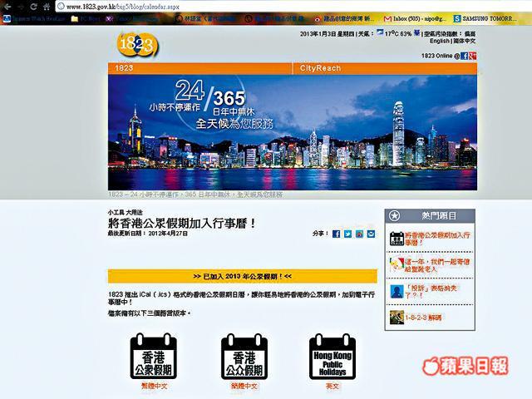Download the 香港公众假期 simplified Chinese calendar icon
The width and height of the screenshot is (532, 399).
coord(244,357)
